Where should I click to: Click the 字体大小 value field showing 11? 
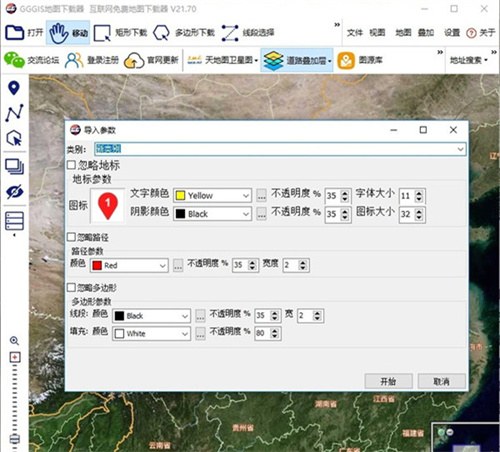pos(407,196)
